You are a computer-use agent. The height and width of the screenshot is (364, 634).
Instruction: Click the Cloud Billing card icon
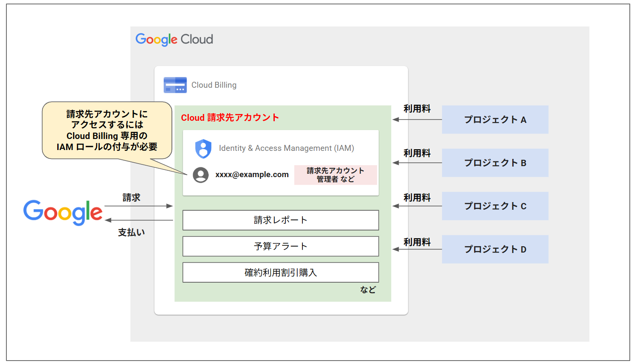coord(175,85)
